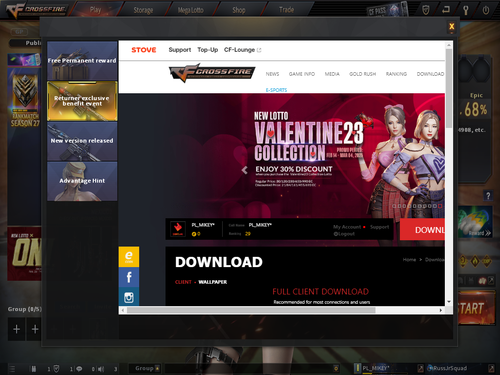Open the Instagram social sidebar icon
Screen dimensions: 500x375
click(x=129, y=296)
